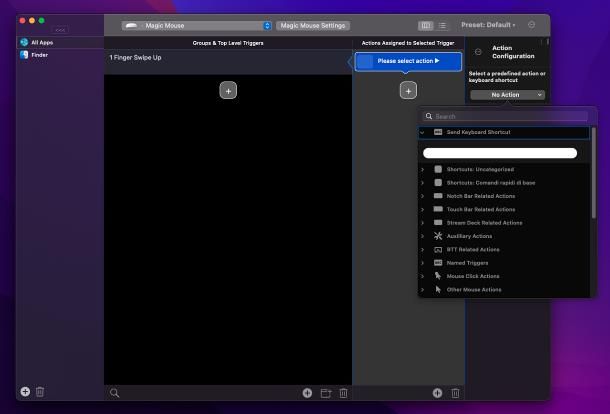Click the Please select action item

click(408, 61)
